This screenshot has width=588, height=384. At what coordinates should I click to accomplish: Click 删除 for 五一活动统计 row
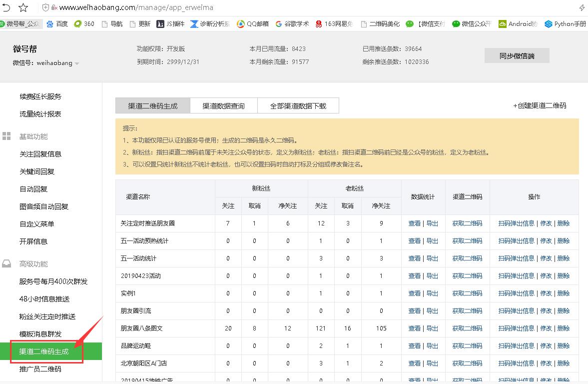[563, 258]
